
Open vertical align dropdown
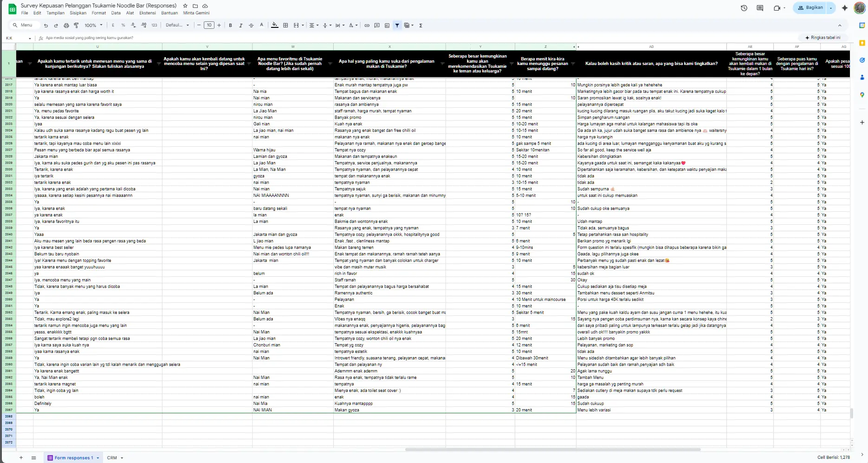(327, 26)
